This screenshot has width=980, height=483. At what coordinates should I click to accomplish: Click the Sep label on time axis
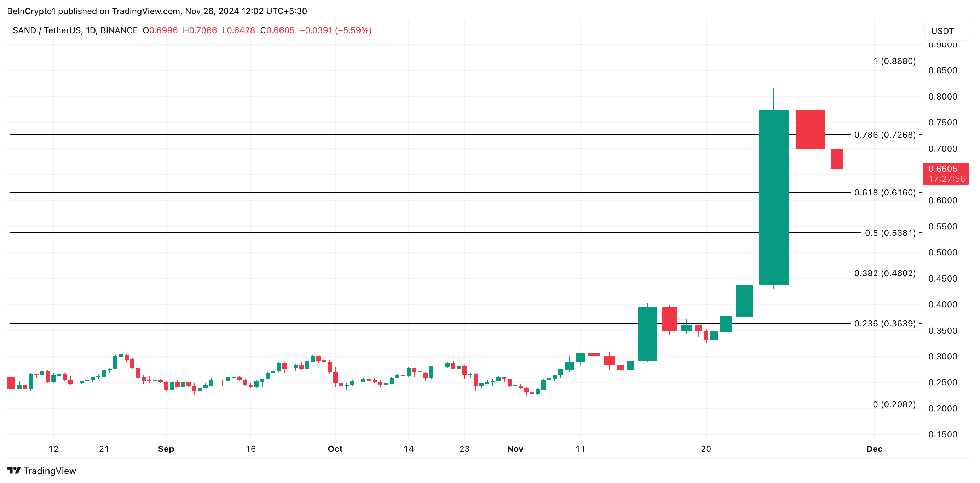pyautogui.click(x=166, y=449)
